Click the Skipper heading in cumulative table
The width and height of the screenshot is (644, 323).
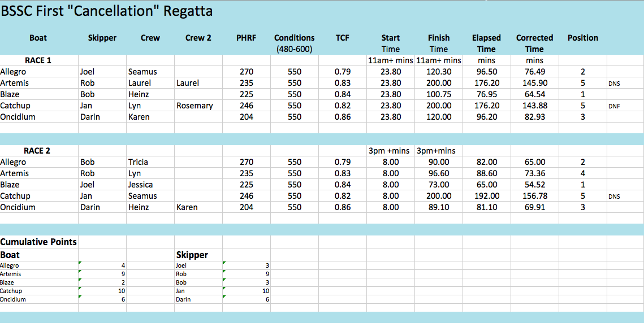pyautogui.click(x=192, y=255)
